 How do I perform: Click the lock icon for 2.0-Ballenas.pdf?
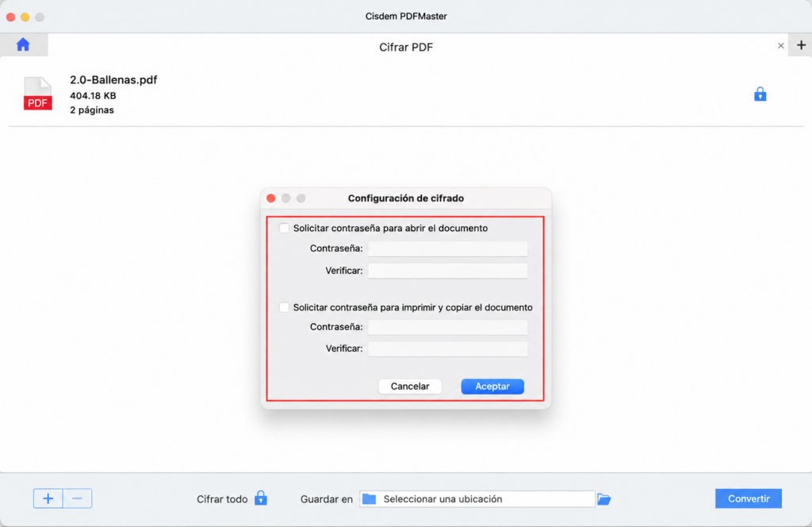tap(760, 94)
